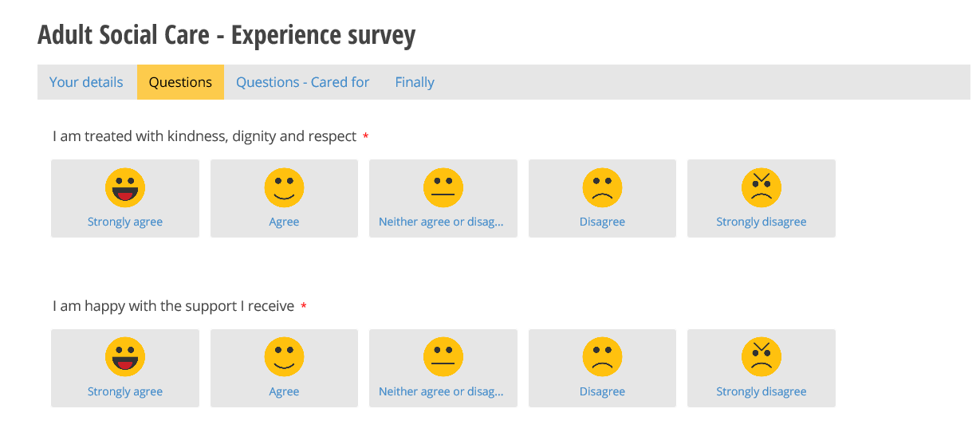
Task: Click the smiling face icon under kindness question
Action: click(284, 188)
